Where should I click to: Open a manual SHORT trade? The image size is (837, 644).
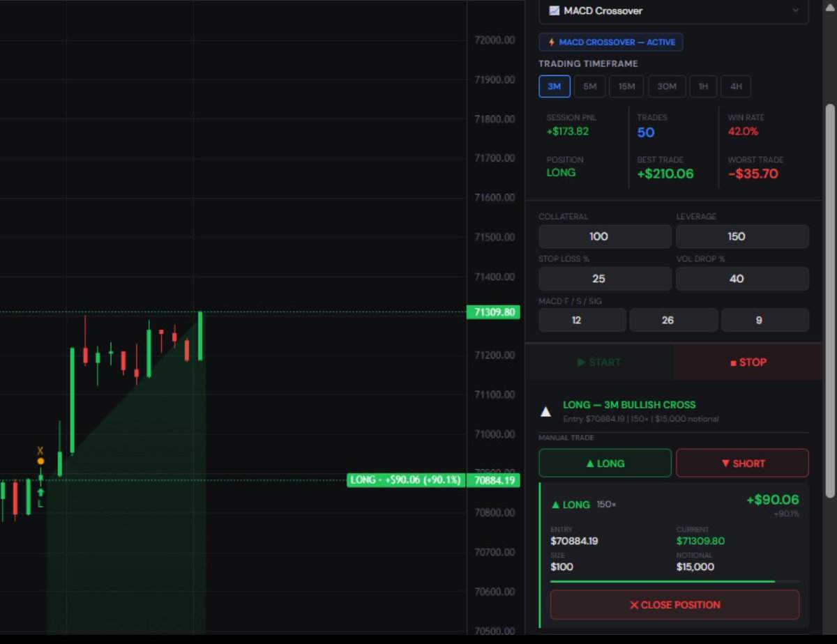click(742, 463)
